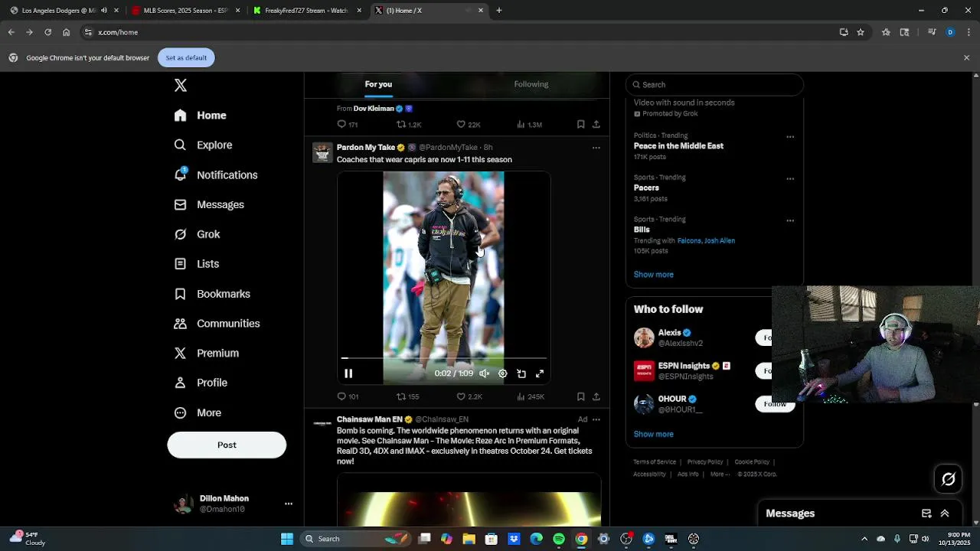Show more Who to follow suggestions
Screen dimensions: 980x551
click(653, 434)
